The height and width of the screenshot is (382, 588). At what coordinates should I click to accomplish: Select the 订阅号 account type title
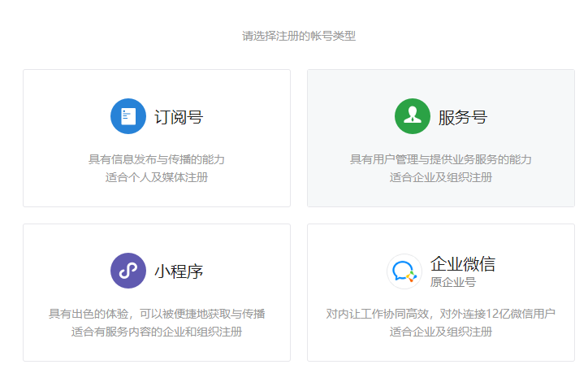[179, 117]
